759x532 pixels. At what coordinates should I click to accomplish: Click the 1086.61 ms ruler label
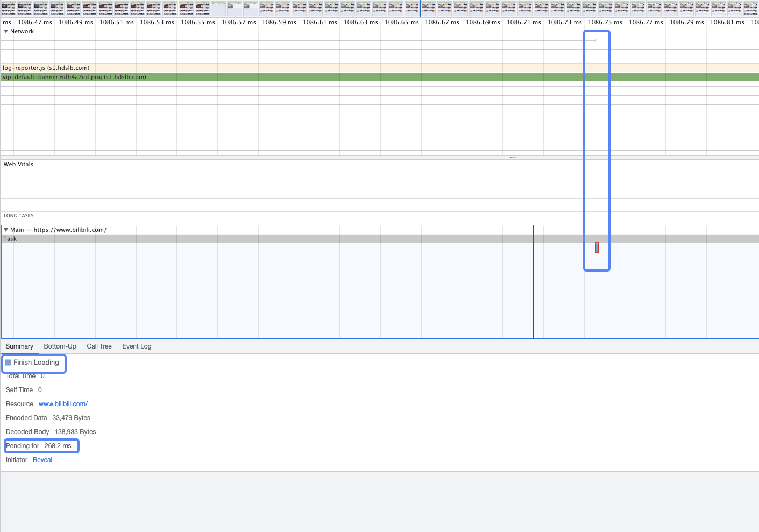tap(320, 23)
